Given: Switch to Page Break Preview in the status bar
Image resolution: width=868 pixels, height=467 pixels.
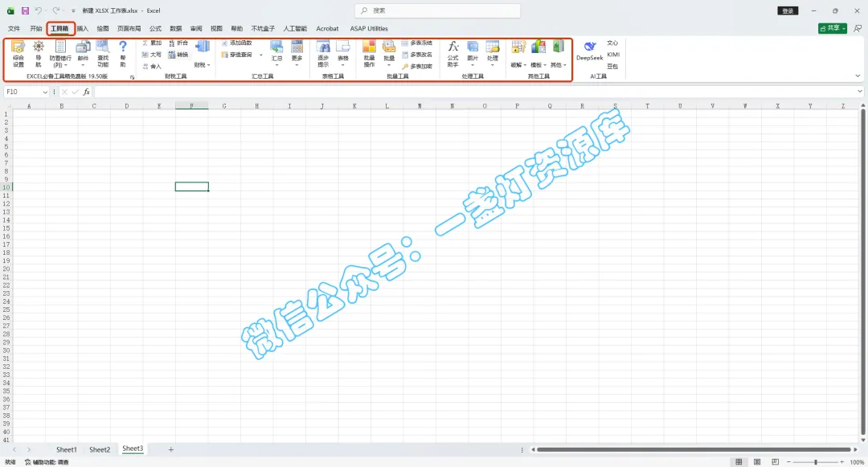Looking at the screenshot, I should pos(775,461).
